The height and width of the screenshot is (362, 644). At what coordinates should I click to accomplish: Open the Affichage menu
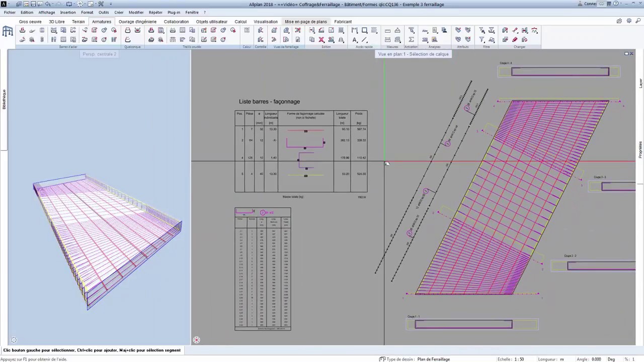[x=47, y=12]
